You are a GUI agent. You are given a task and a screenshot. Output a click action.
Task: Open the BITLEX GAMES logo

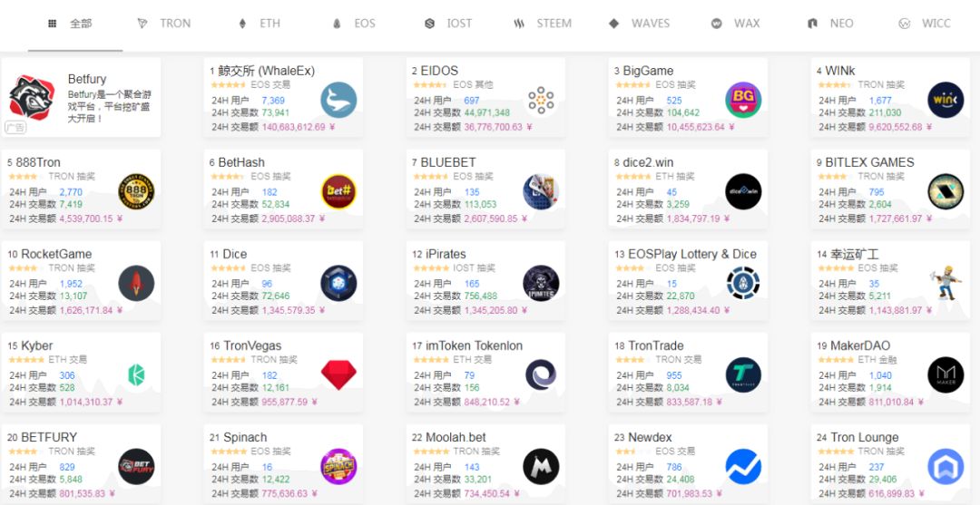(x=946, y=191)
